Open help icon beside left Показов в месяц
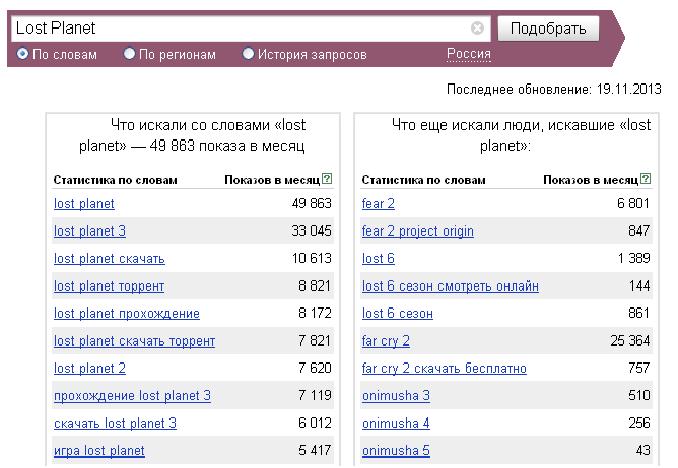 click(x=327, y=178)
